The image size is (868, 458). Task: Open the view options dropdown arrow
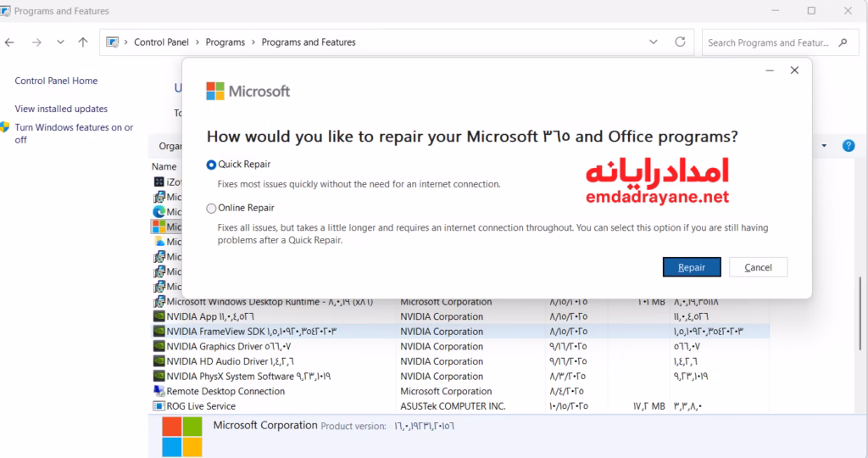(x=824, y=146)
